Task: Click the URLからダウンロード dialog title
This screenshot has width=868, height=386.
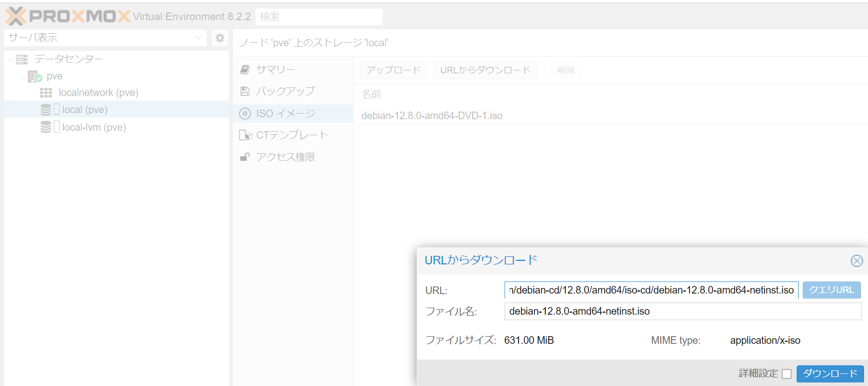Action: [481, 260]
